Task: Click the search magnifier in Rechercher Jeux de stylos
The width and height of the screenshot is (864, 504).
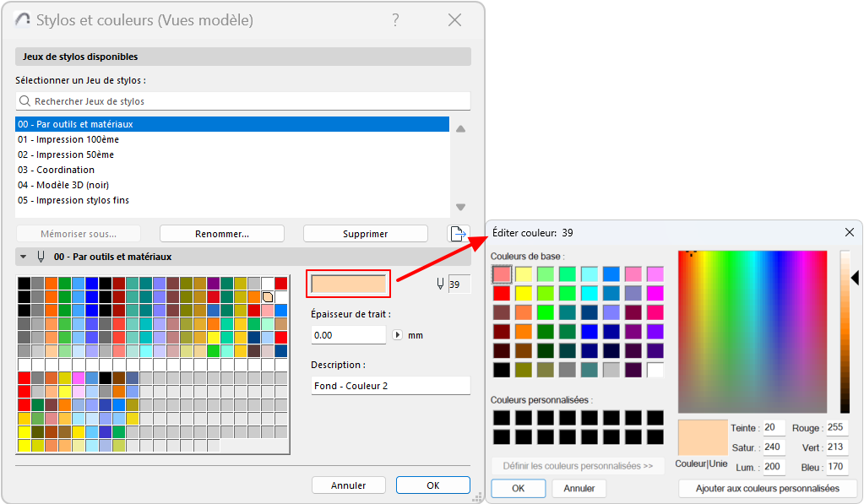Action: (26, 100)
